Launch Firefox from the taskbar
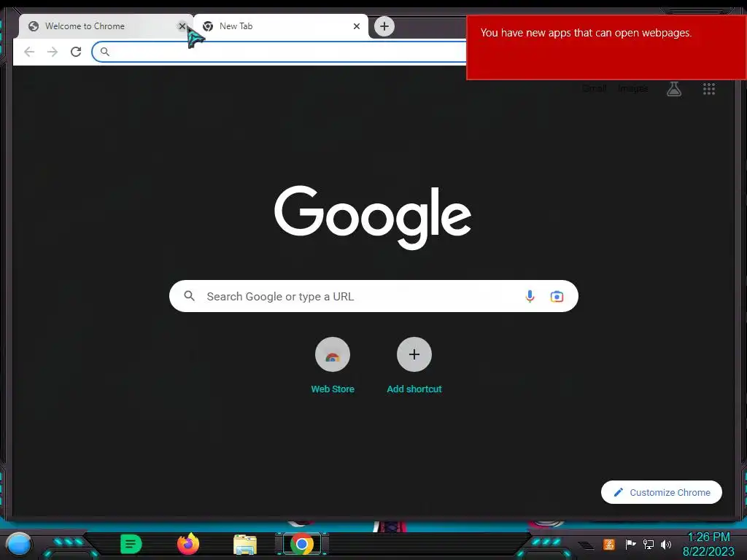Viewport: 747px width, 560px height. click(x=188, y=544)
